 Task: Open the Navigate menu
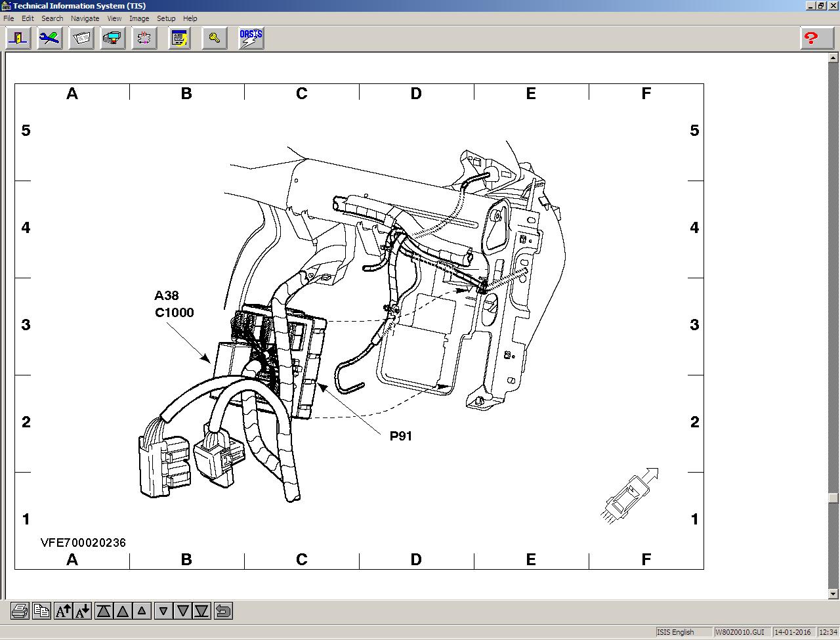[85, 18]
